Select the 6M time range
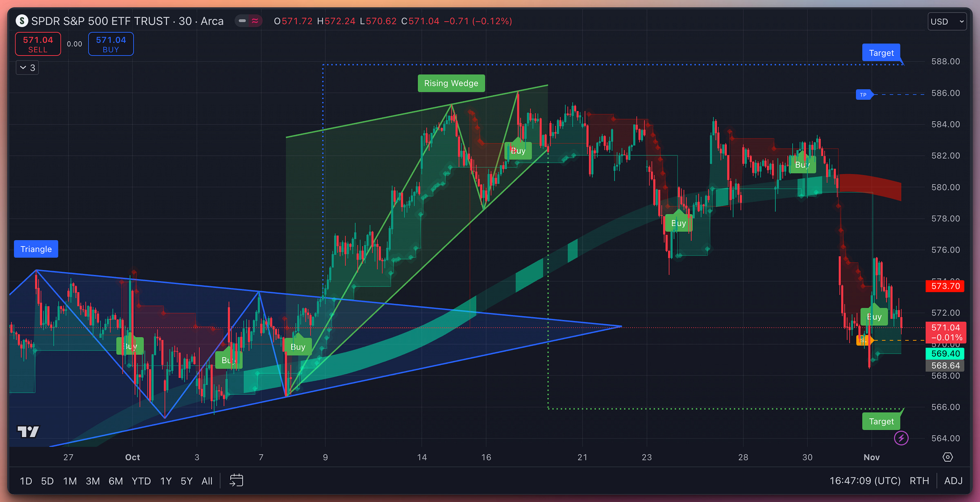The width and height of the screenshot is (980, 502). point(116,481)
